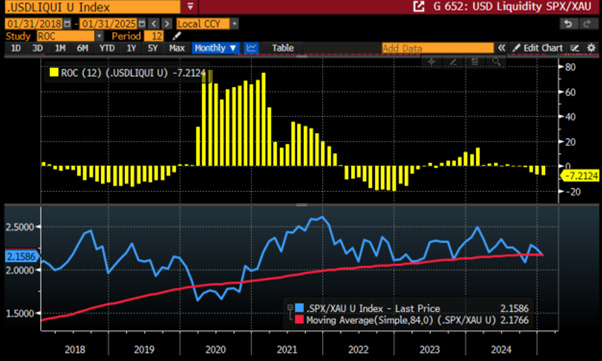This screenshot has height=361, width=602.
Task: Open the end date calendar picker
Action: coord(142,24)
